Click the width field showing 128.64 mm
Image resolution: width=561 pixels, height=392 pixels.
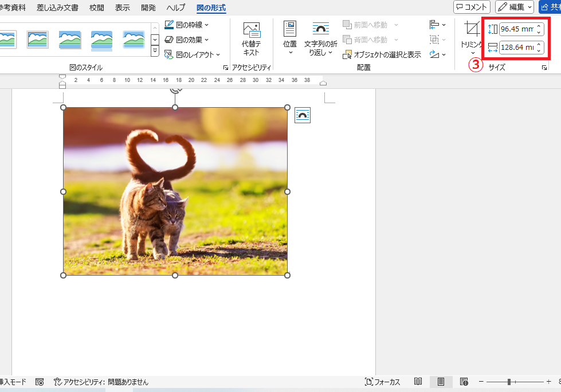click(517, 47)
